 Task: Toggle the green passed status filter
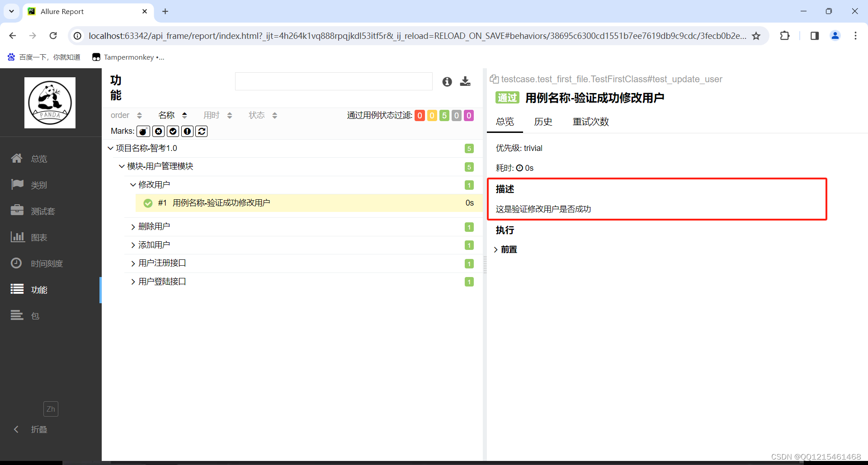point(444,116)
